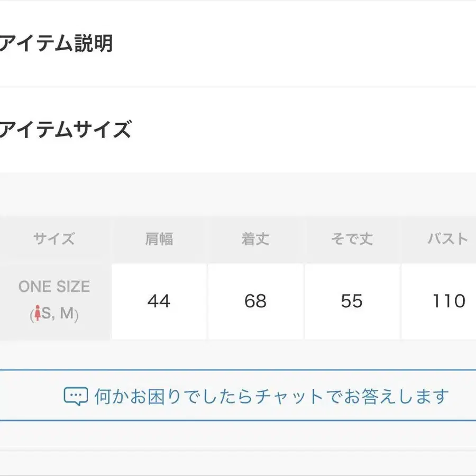This screenshot has width=476, height=476.
Task: Click the red person silhouette icon
Action: [x=37, y=314]
